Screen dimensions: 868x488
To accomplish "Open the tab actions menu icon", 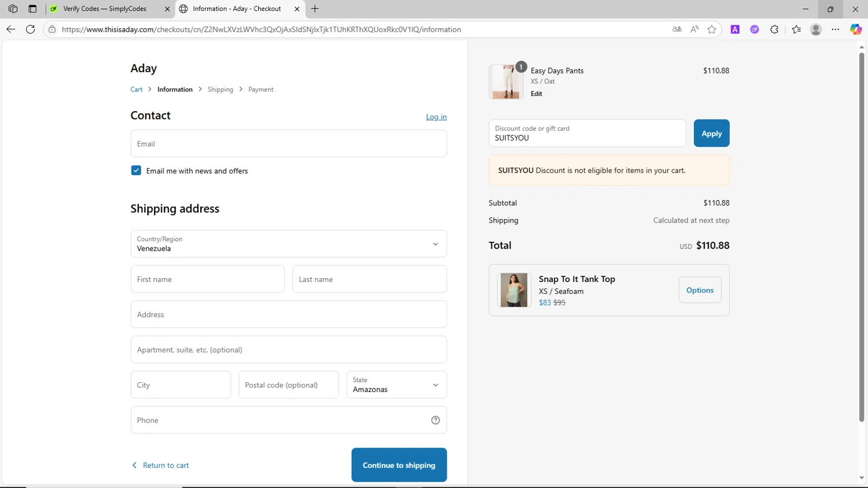I will tap(32, 9).
